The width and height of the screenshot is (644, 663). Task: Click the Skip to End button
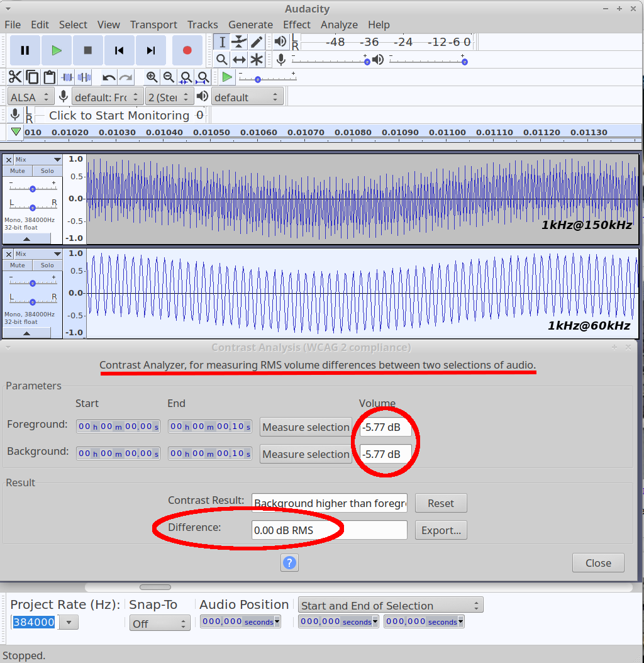coord(150,50)
